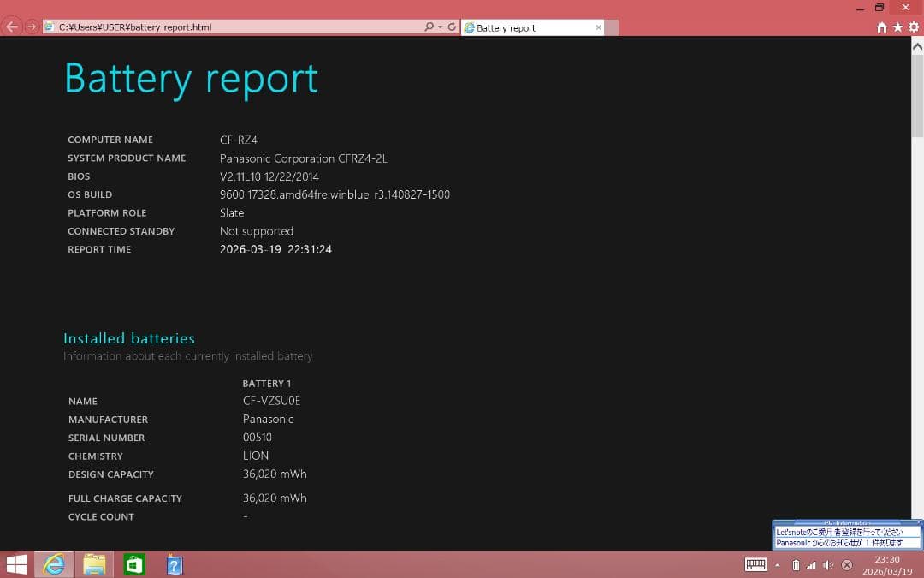The width and height of the screenshot is (924, 578).
Task: Click the battery tray icon
Action: pyautogui.click(x=796, y=565)
